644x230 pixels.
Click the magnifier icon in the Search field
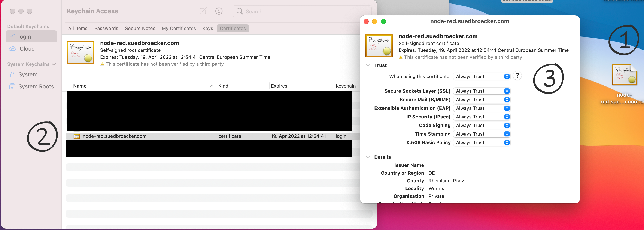pyautogui.click(x=240, y=11)
